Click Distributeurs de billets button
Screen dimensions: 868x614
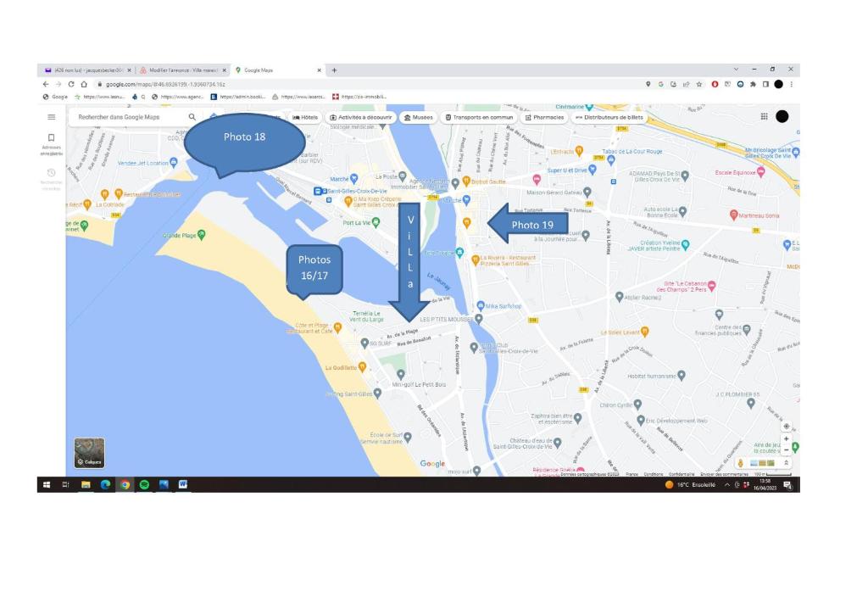pyautogui.click(x=609, y=117)
